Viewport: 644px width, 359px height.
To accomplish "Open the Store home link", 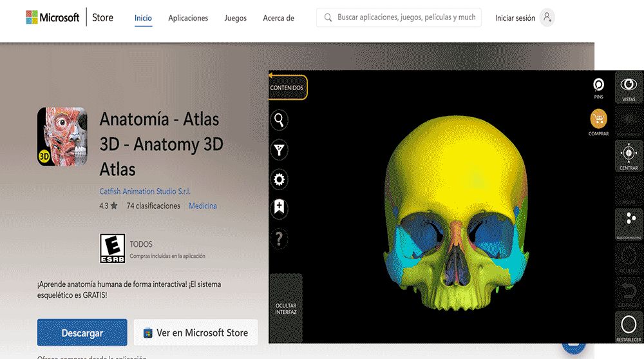I will click(x=102, y=17).
